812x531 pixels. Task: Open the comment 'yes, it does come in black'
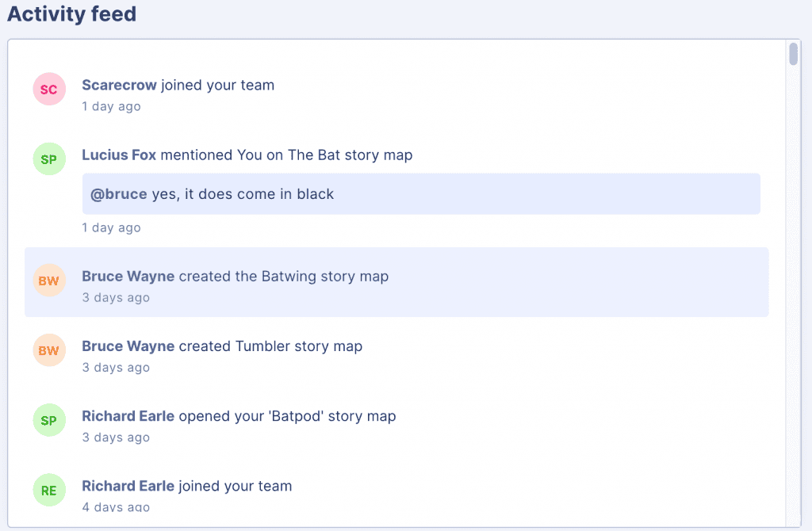tap(421, 194)
